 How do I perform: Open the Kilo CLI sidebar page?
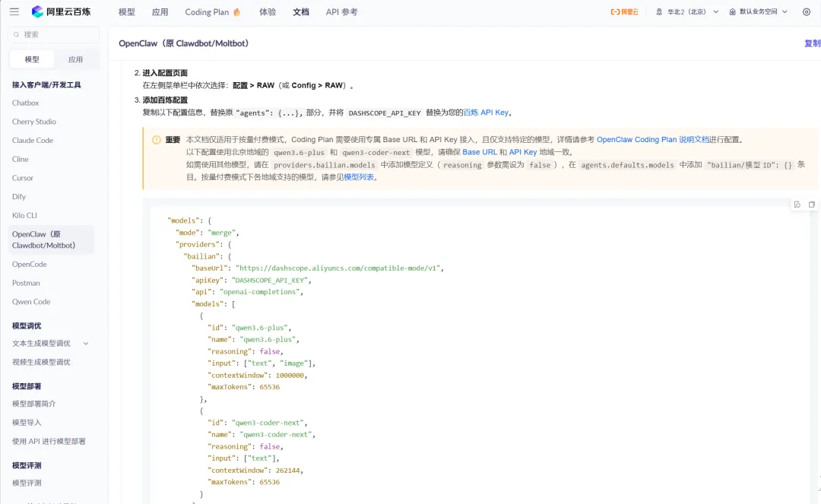click(24, 216)
